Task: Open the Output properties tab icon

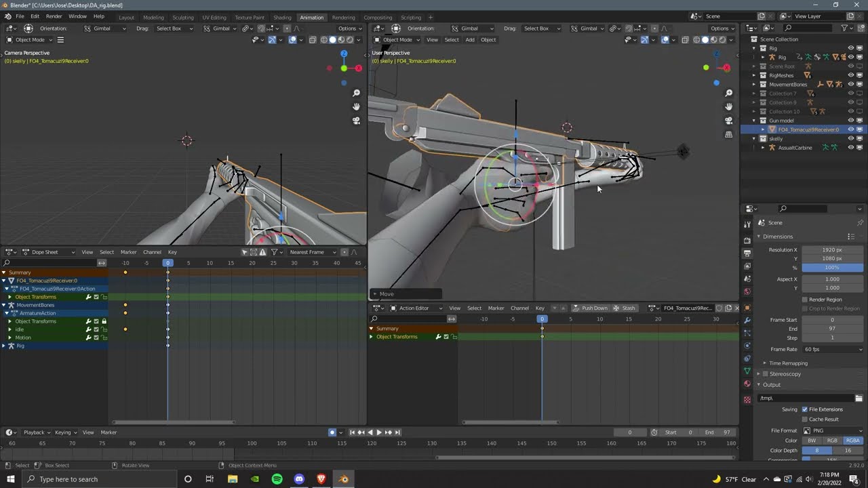Action: 747,253
